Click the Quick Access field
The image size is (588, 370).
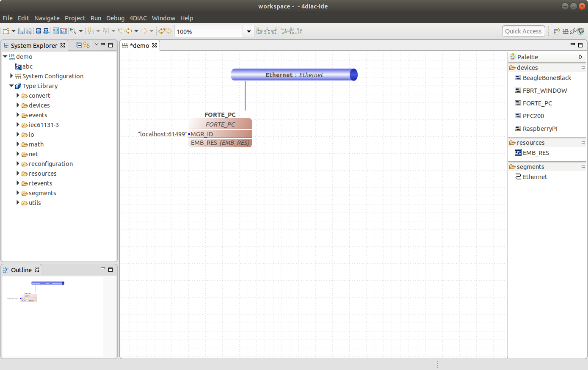click(523, 31)
